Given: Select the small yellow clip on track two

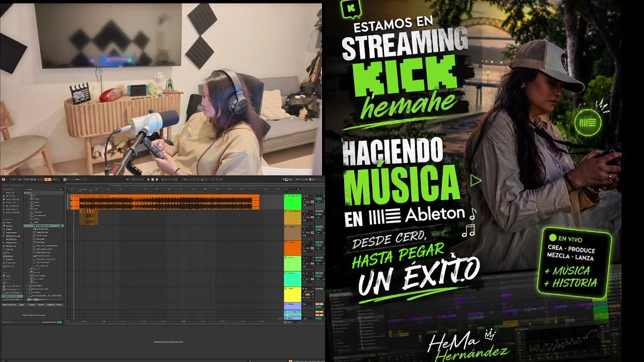Looking at the screenshot, I should pos(89,217).
